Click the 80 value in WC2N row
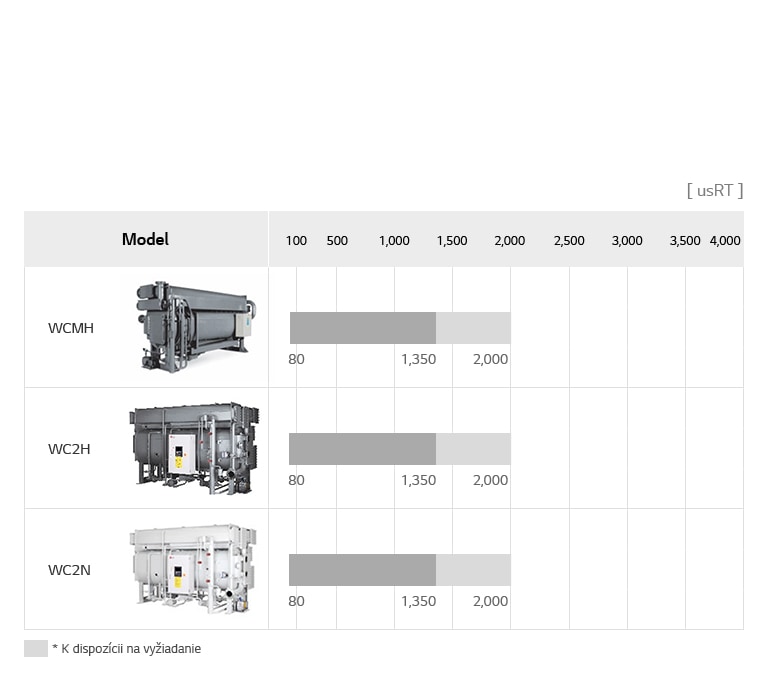768x700 pixels. click(296, 601)
